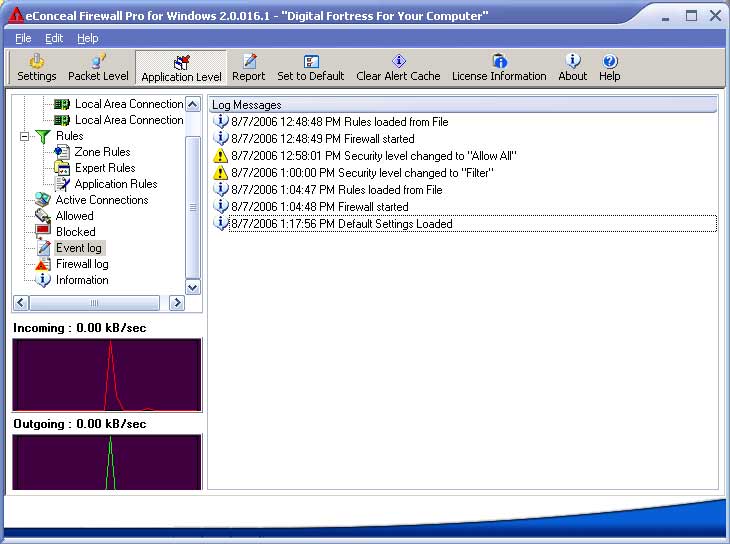Image resolution: width=730 pixels, height=544 pixels.
Task: Click the Outgoing traffic graph
Action: [x=107, y=462]
